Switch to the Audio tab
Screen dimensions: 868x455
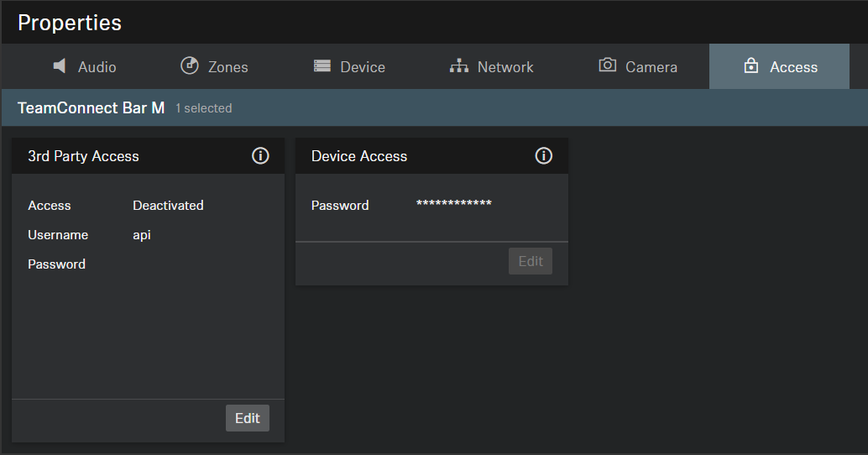[x=97, y=67]
